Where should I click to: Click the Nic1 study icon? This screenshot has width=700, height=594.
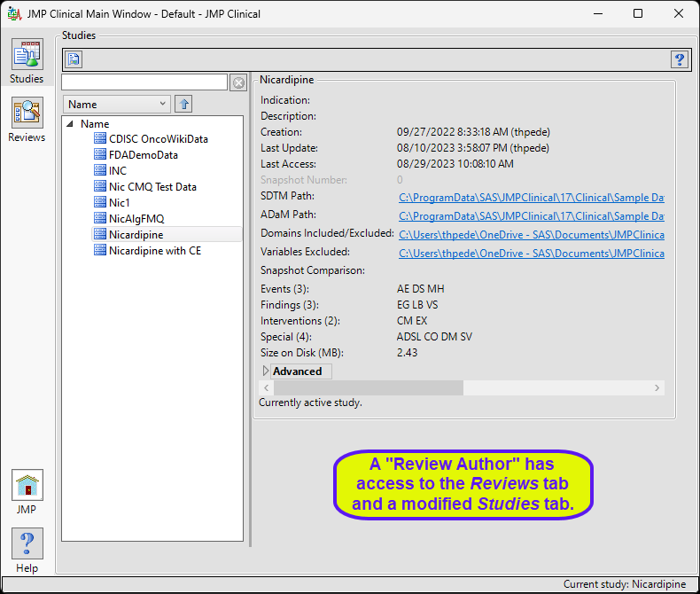pyautogui.click(x=100, y=202)
